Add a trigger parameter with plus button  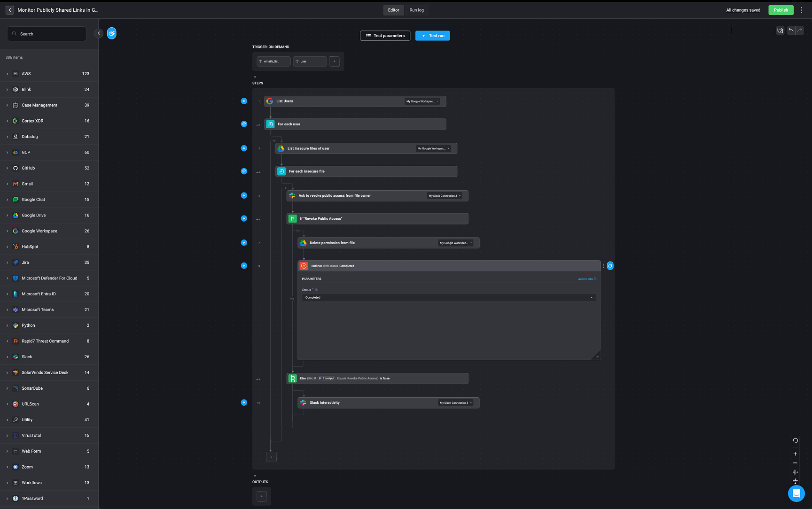point(335,62)
